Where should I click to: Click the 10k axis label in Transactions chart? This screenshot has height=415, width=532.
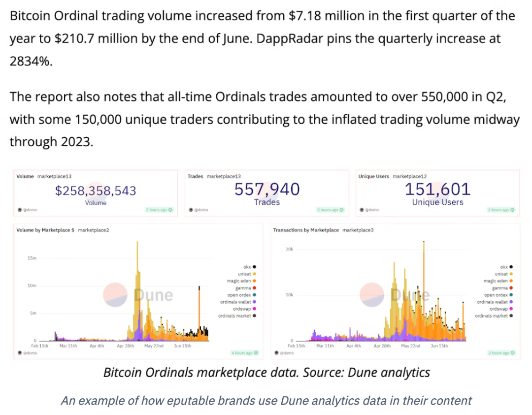[289, 295]
